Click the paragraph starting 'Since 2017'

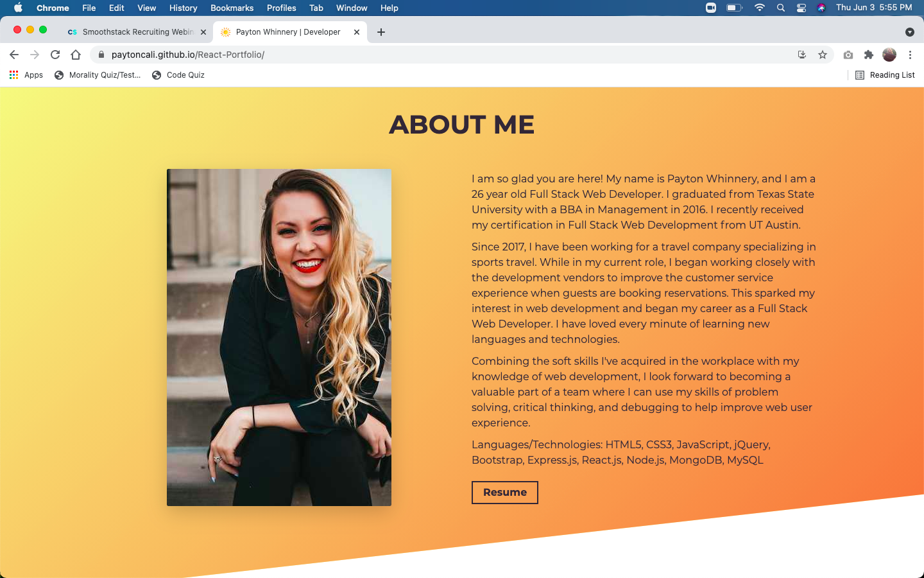point(644,293)
